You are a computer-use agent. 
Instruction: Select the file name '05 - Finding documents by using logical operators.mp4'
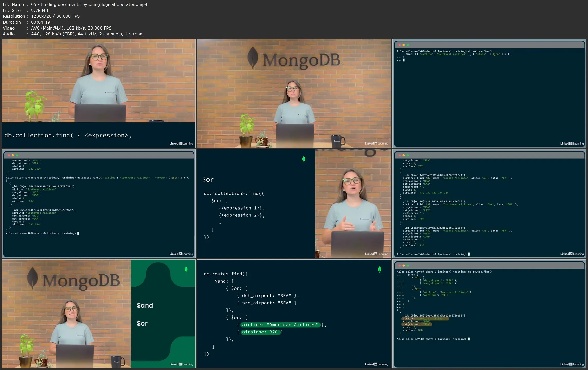click(89, 4)
